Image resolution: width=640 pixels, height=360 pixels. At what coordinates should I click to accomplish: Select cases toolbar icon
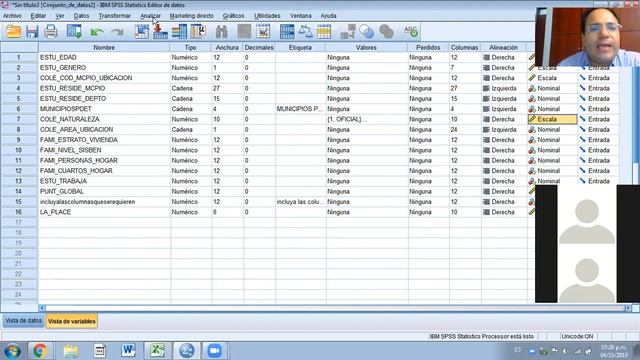click(x=324, y=31)
